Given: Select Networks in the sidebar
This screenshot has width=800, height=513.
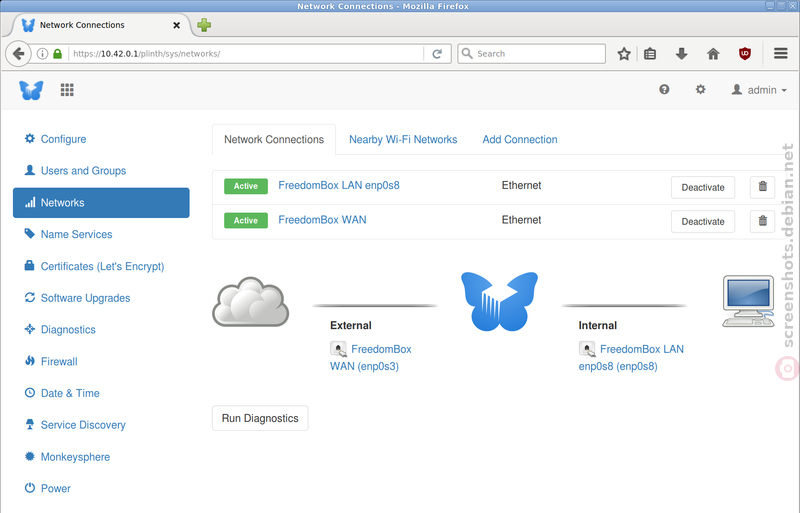Looking at the screenshot, I should pos(101,203).
